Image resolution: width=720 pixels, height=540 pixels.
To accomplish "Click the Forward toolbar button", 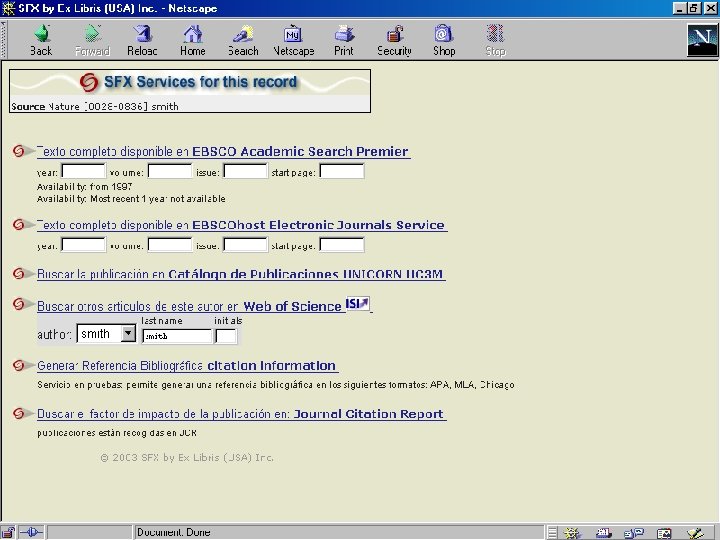I will pos(92,40).
